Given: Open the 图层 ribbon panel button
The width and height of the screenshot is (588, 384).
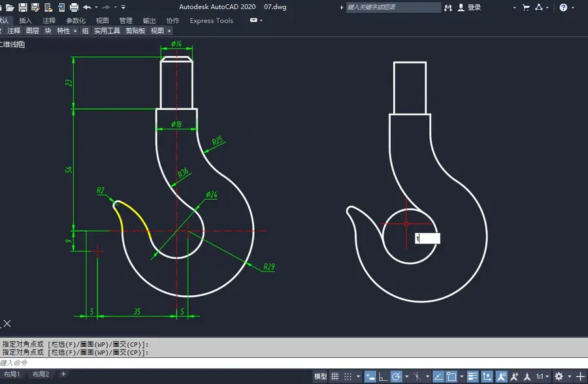Looking at the screenshot, I should [33, 31].
